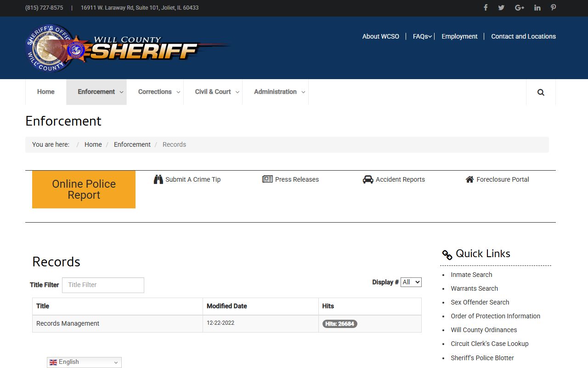Open Accident Reports link
This screenshot has width=588, height=368.
point(400,179)
